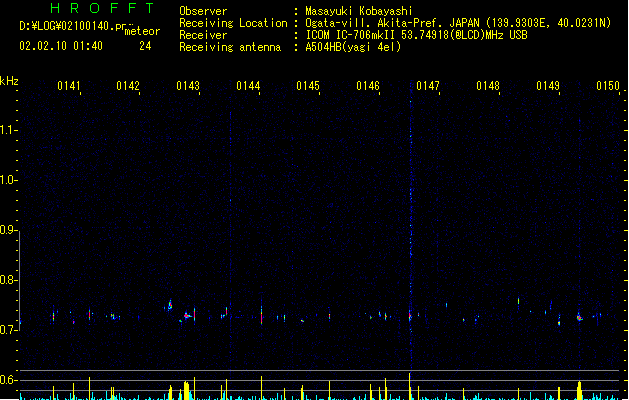Click the HROFFT title text

point(103,8)
